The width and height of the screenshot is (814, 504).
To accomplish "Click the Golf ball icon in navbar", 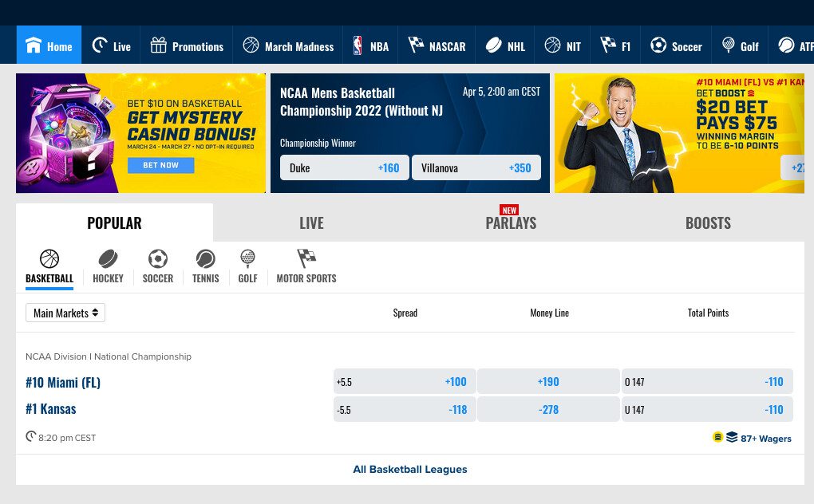I will point(729,45).
